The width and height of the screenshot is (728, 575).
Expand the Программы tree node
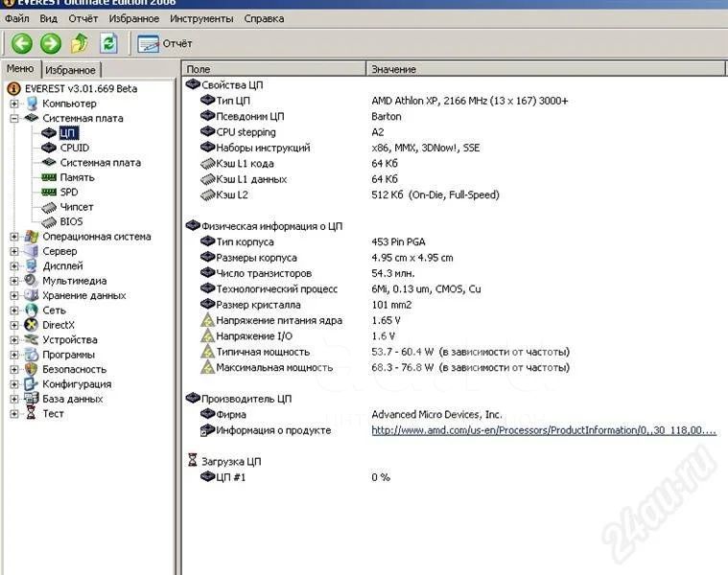(14, 355)
